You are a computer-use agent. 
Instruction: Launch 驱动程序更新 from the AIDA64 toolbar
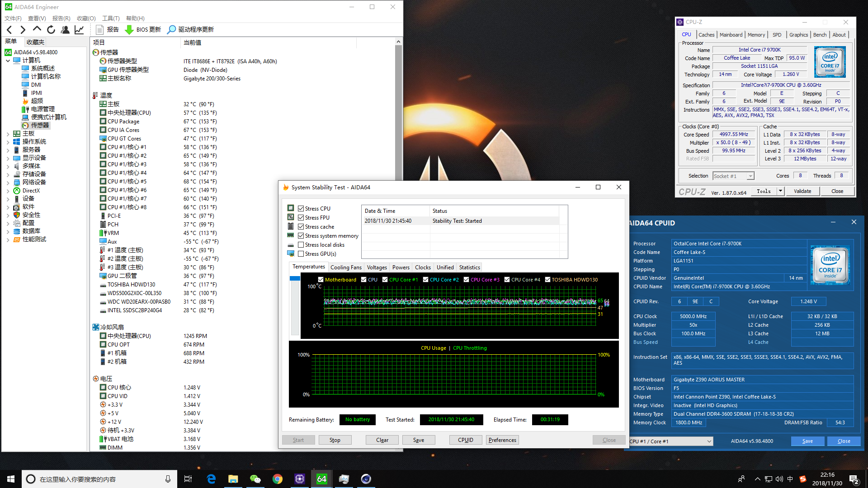(x=190, y=29)
